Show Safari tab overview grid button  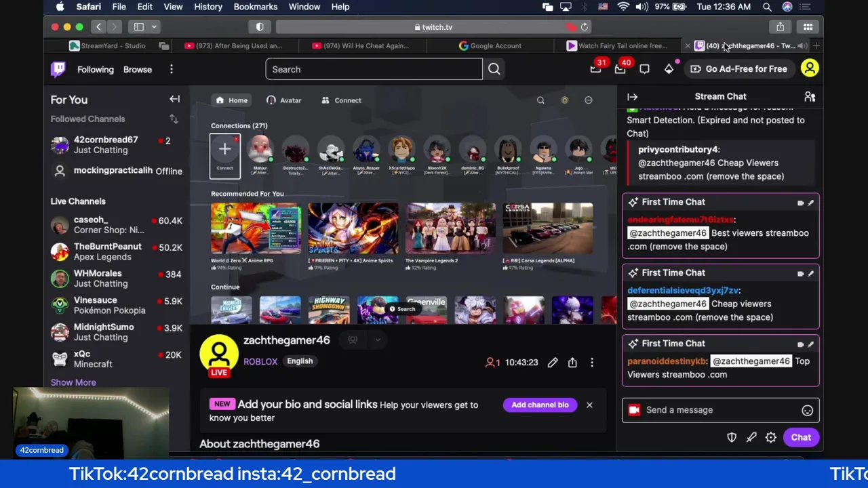[x=808, y=27]
